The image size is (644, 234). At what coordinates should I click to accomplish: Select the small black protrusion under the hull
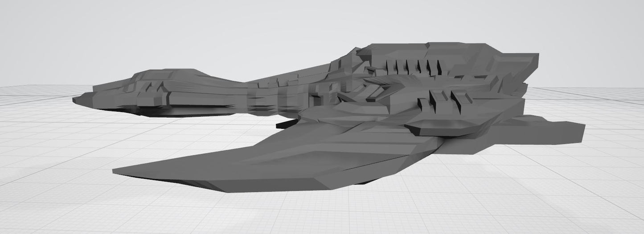(285, 124)
